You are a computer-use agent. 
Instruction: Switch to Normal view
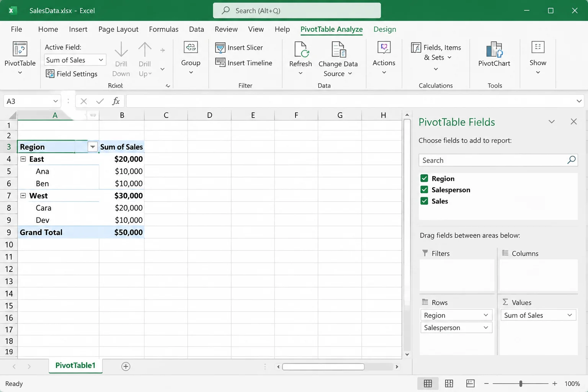[428, 383]
